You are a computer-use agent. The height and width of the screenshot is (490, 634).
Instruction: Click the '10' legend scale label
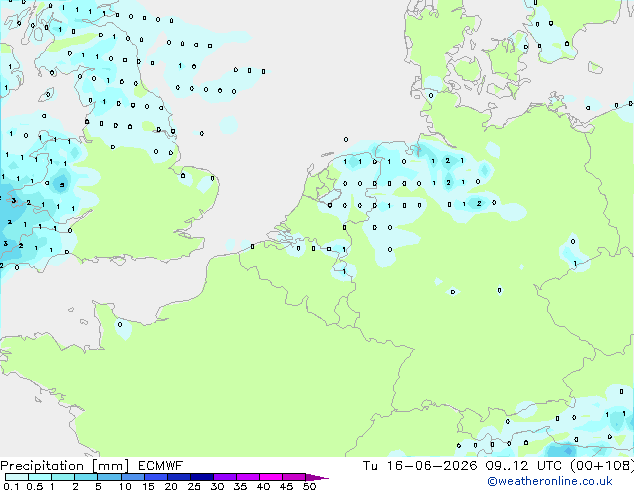pos(125,486)
